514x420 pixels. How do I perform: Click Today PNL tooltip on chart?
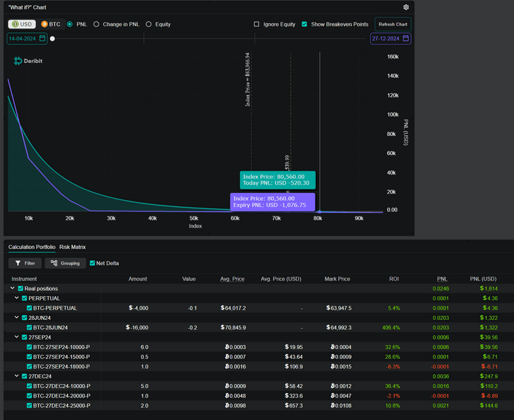(278, 180)
